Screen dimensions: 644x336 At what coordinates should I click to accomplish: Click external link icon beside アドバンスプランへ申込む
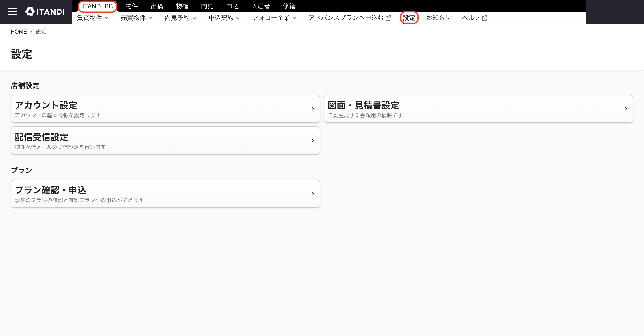pos(388,18)
